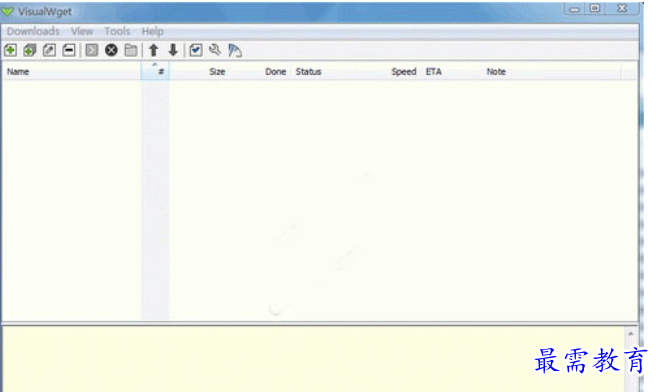Click the add new download icon
Viewport: 656px width, 392px height.
(10, 50)
